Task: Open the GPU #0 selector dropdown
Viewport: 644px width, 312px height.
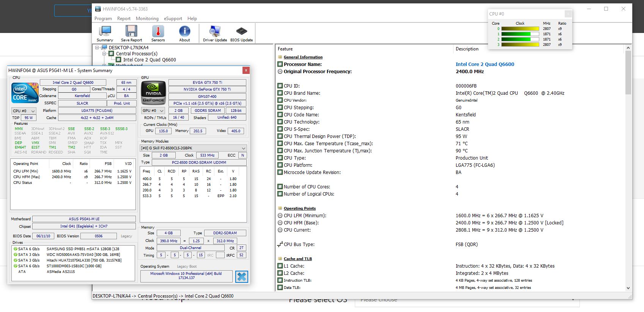Action: [x=153, y=111]
